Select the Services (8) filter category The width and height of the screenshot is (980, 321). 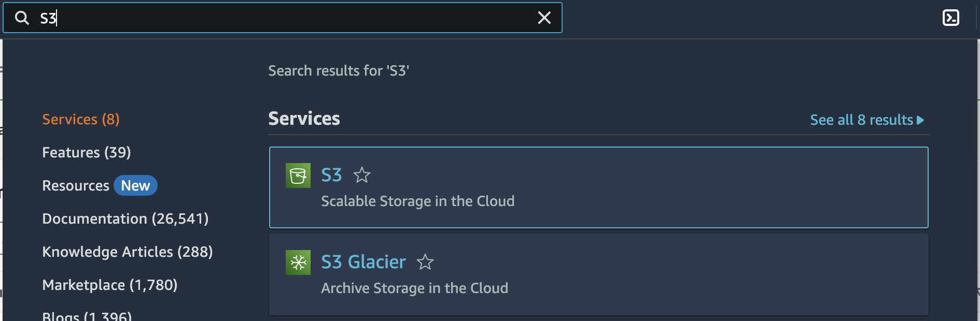(80, 119)
